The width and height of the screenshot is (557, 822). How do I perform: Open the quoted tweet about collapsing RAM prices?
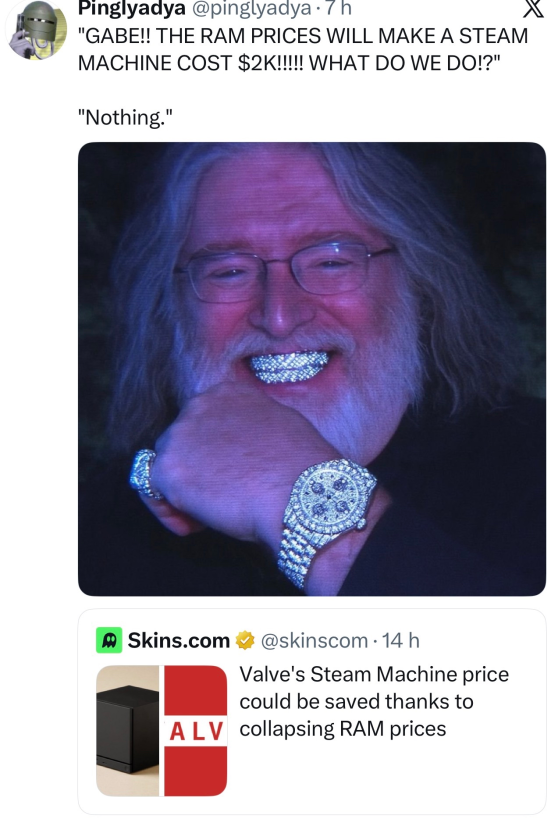pos(312,711)
